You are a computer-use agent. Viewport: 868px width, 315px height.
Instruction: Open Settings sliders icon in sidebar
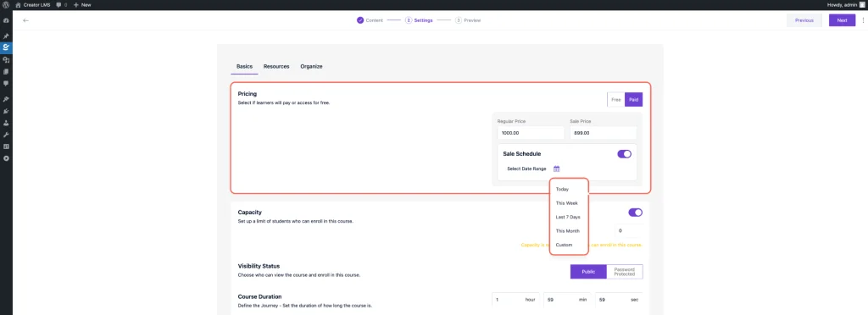(6, 146)
